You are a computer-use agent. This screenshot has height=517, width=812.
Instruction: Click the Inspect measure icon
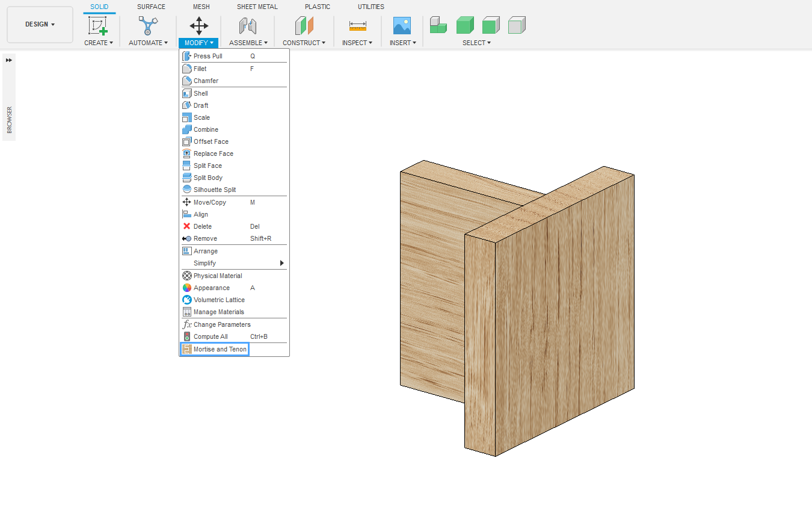coord(357,26)
